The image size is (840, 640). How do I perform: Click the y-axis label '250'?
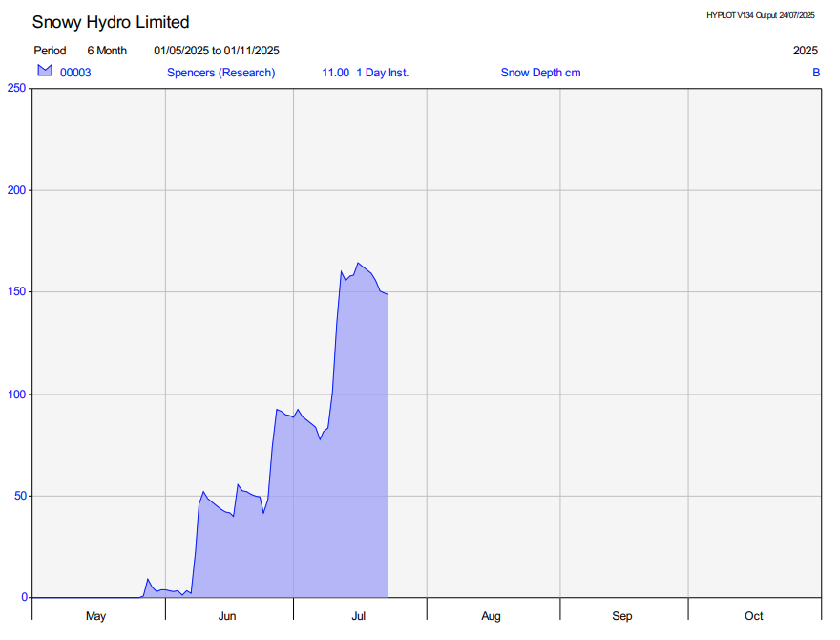(x=16, y=88)
